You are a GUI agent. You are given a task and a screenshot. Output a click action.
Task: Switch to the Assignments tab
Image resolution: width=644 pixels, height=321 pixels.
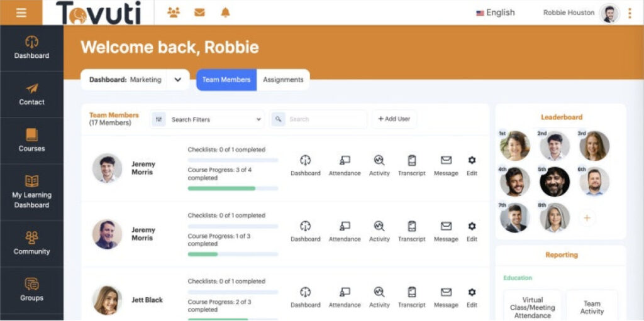283,80
